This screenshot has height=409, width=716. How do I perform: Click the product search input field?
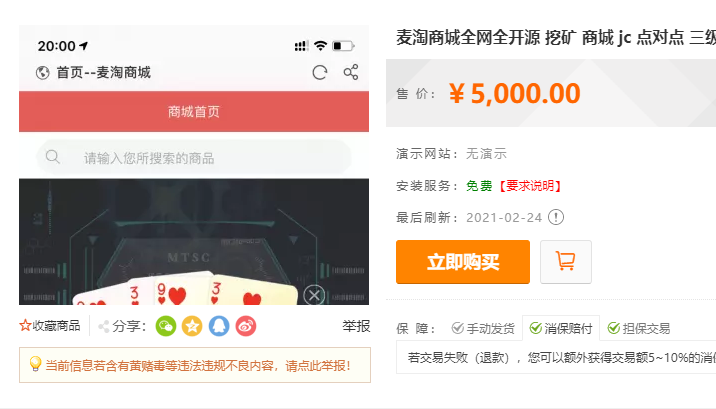[194, 158]
